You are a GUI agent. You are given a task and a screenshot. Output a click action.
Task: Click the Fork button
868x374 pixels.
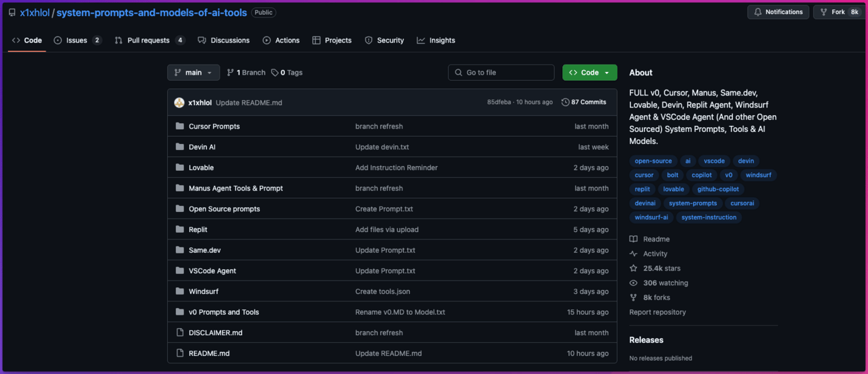coord(838,12)
